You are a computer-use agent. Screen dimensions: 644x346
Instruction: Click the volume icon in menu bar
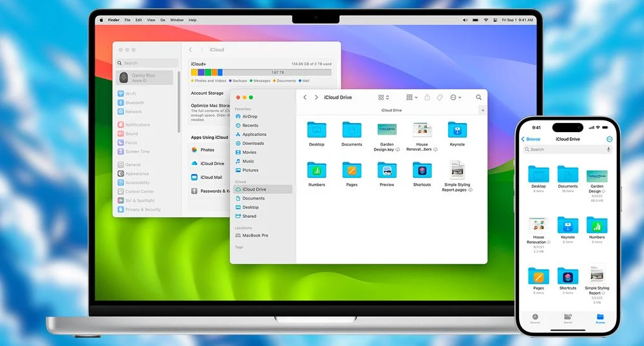click(465, 20)
